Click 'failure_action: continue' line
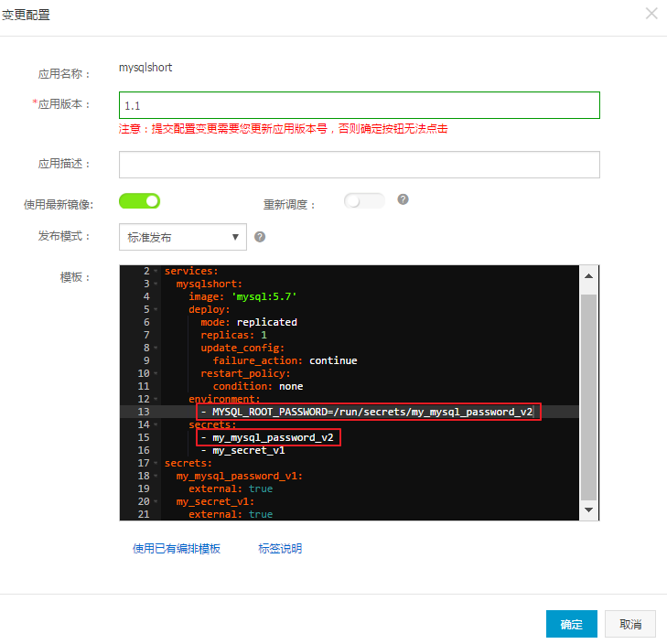 (x=285, y=360)
